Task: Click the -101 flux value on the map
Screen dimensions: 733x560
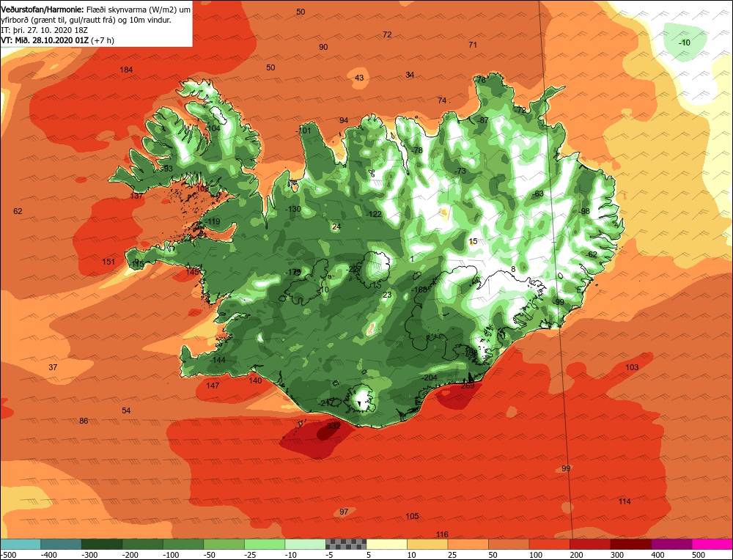Action: point(303,130)
